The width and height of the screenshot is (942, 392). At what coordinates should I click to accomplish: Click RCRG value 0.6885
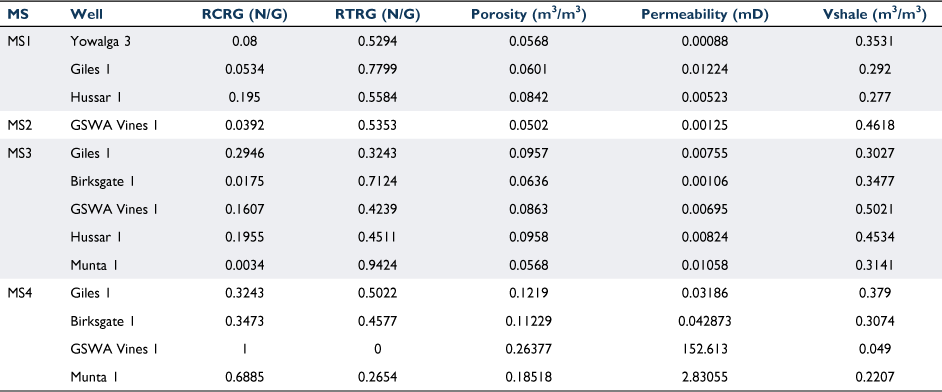(245, 376)
